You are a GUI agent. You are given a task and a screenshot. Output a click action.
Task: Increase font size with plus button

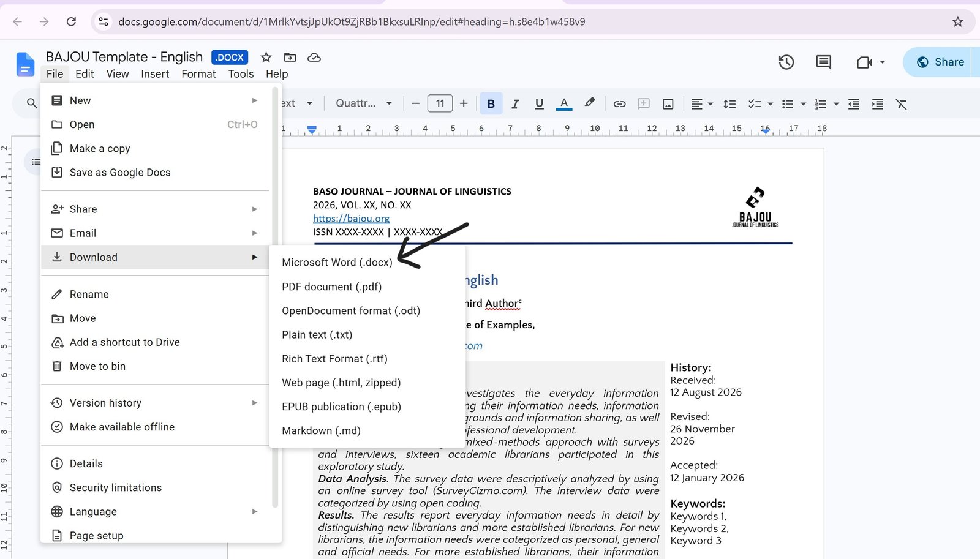(464, 104)
